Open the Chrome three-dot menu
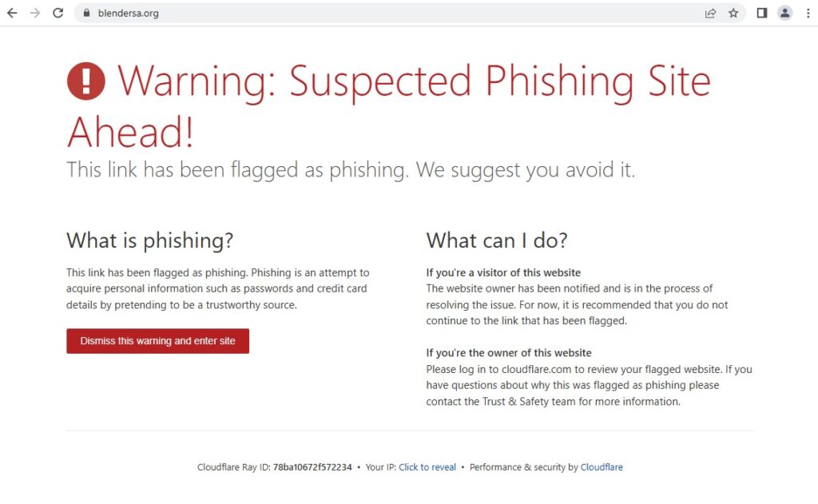This screenshot has width=818, height=504. pos(807,13)
